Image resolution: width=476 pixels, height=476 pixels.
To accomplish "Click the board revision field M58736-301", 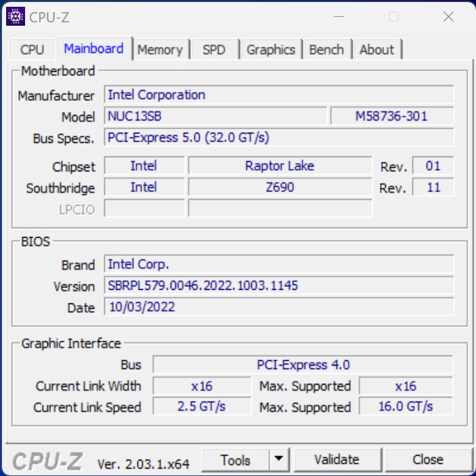I will tap(392, 116).
